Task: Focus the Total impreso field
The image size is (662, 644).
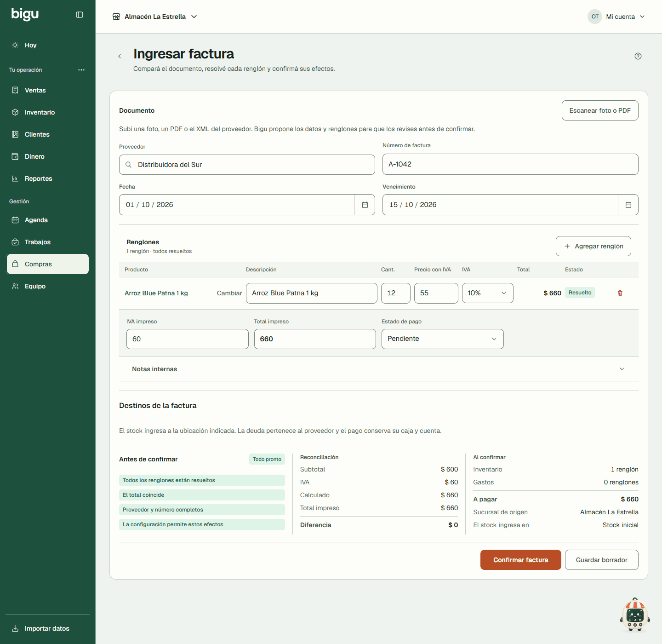Action: coord(315,339)
